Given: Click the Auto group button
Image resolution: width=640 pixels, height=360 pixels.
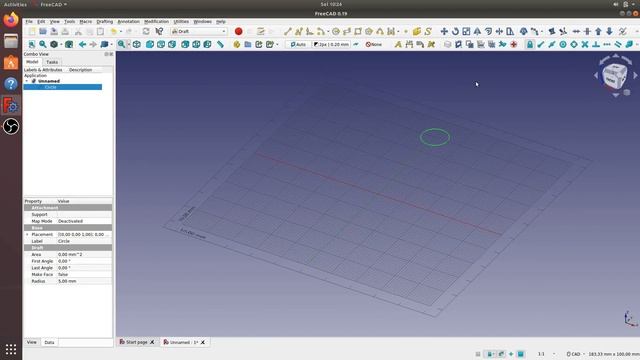Looking at the screenshot, I should tap(298, 44).
